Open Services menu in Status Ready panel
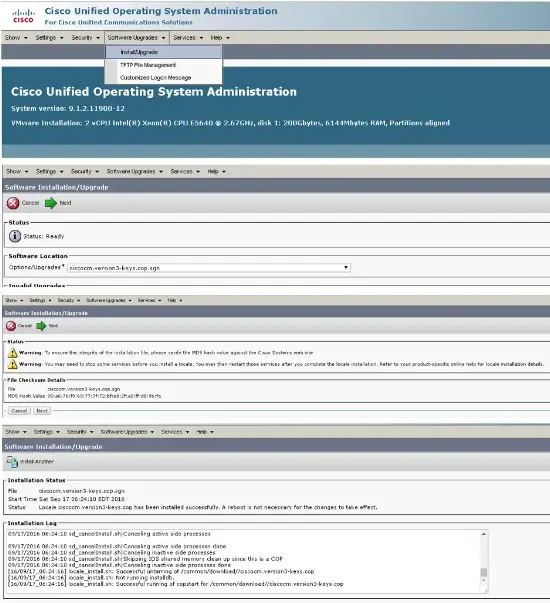This screenshot has height=603, width=550. (x=185, y=172)
